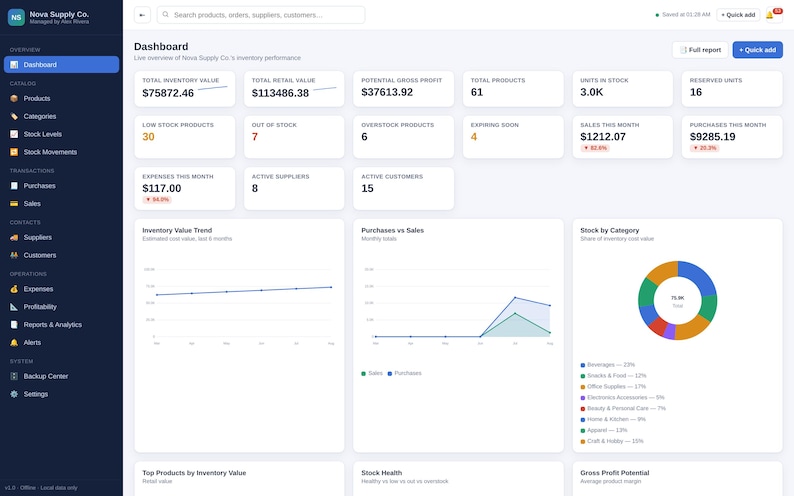Click the Alerts bell icon in sidebar

(x=14, y=343)
